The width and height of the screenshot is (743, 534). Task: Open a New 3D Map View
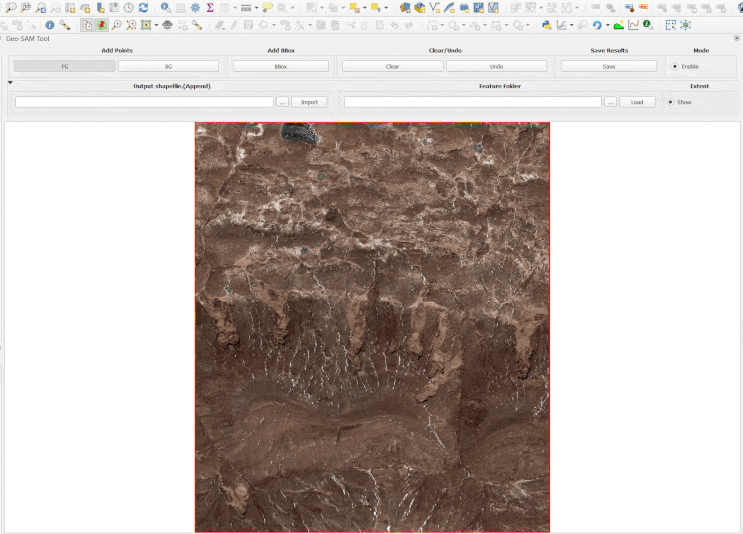[85, 8]
